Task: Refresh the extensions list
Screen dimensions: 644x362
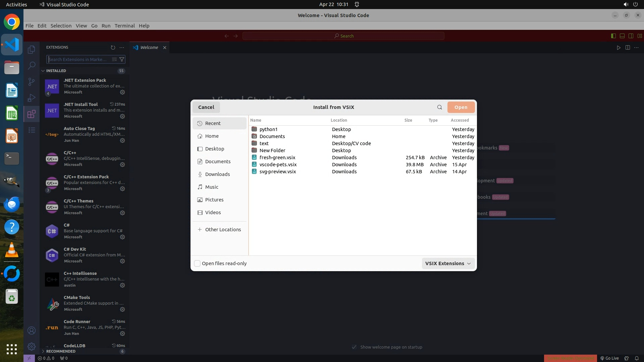Action: 113,48
